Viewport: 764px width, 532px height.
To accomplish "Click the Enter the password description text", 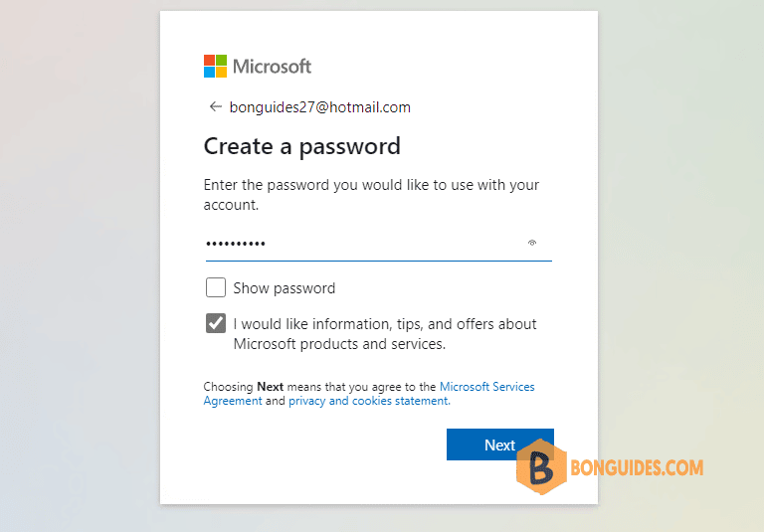I will 371,195.
